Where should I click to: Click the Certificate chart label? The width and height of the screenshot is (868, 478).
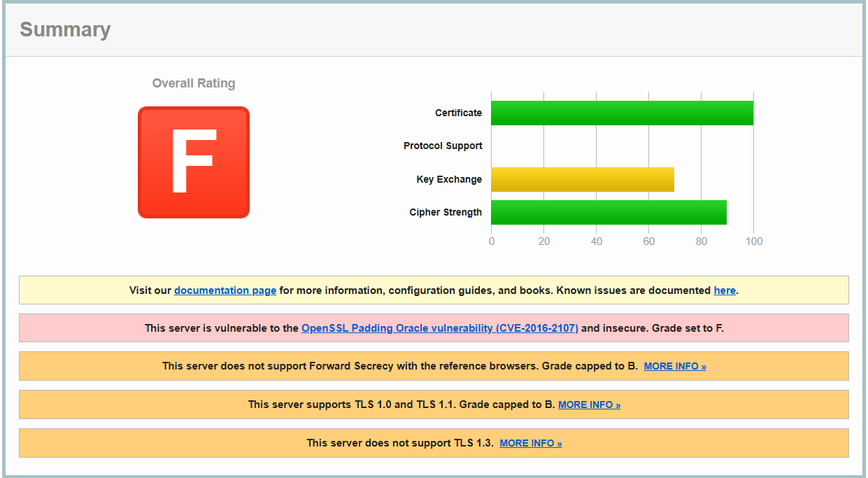pos(458,113)
